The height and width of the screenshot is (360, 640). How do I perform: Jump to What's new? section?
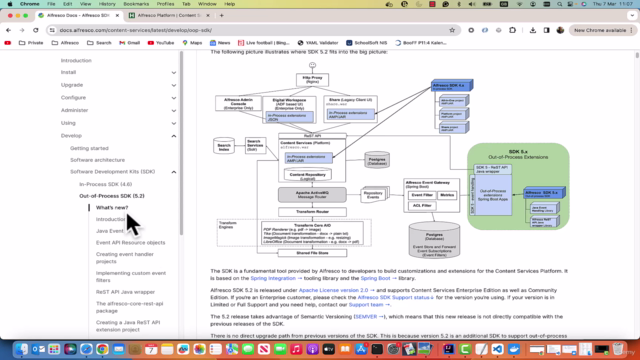point(112,207)
